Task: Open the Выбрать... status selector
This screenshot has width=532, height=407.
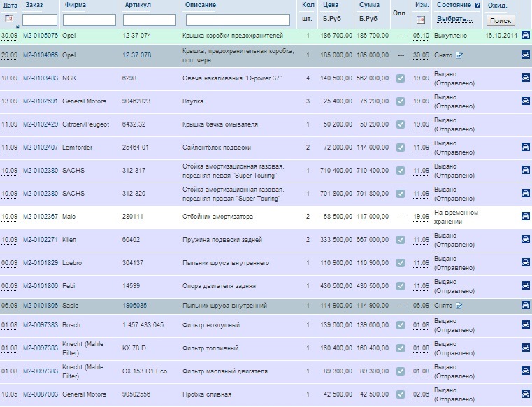Action: coord(454,19)
